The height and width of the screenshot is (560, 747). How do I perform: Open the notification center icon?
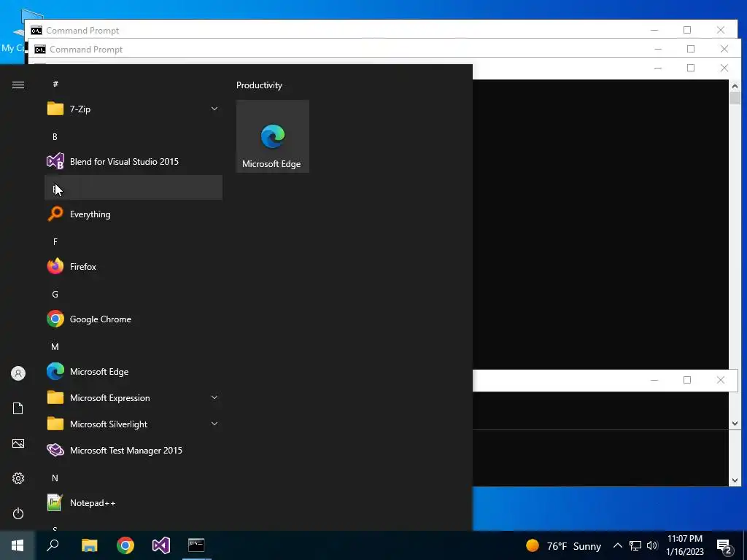point(724,546)
